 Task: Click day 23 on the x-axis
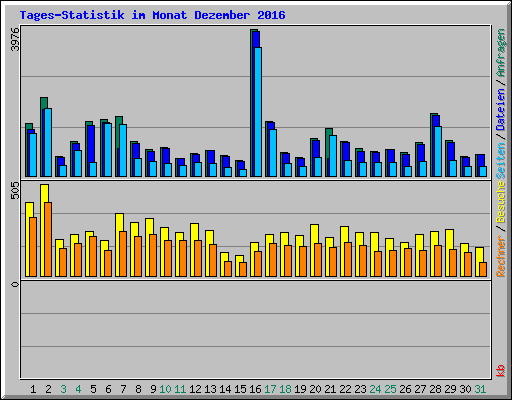[x=360, y=389]
